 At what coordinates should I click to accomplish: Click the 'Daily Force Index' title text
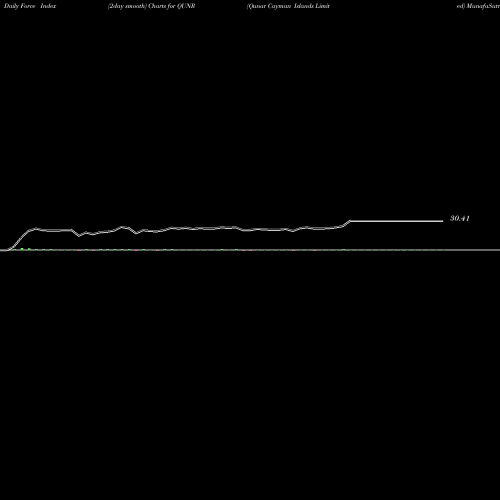pos(30,6)
